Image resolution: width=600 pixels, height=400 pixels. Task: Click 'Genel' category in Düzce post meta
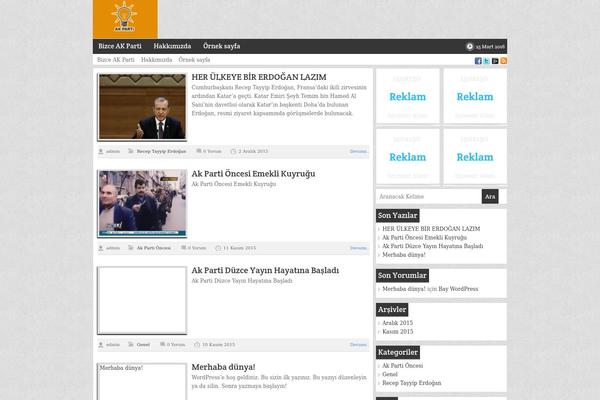click(143, 345)
